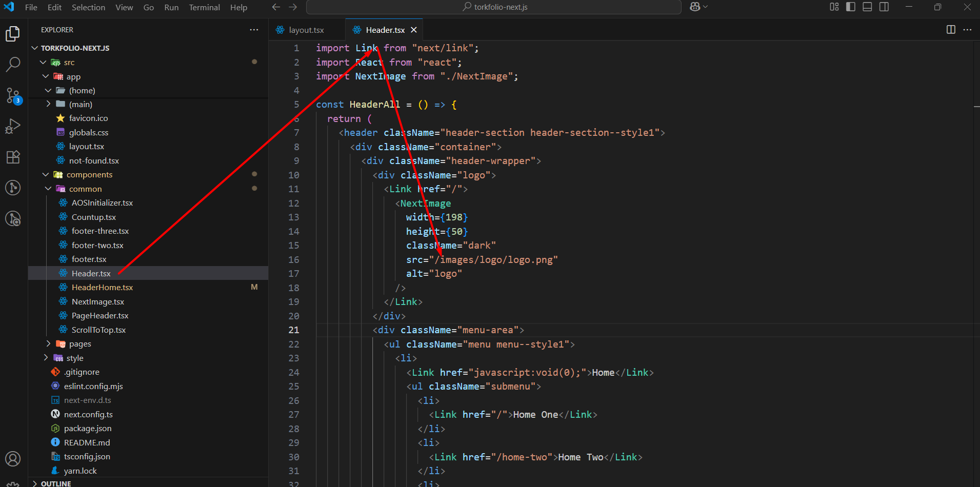The height and width of the screenshot is (487, 980).
Task: Open the Accounts icon in activity bar
Action: (x=13, y=459)
